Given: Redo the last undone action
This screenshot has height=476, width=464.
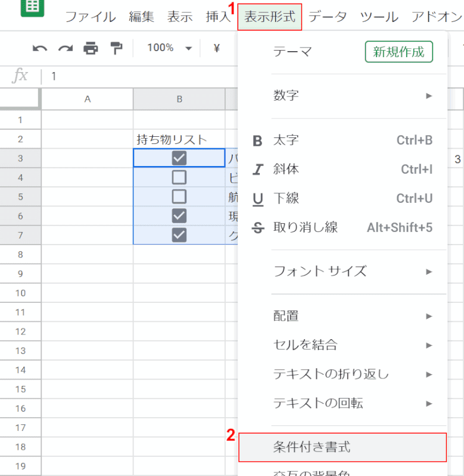Looking at the screenshot, I should 66,48.
